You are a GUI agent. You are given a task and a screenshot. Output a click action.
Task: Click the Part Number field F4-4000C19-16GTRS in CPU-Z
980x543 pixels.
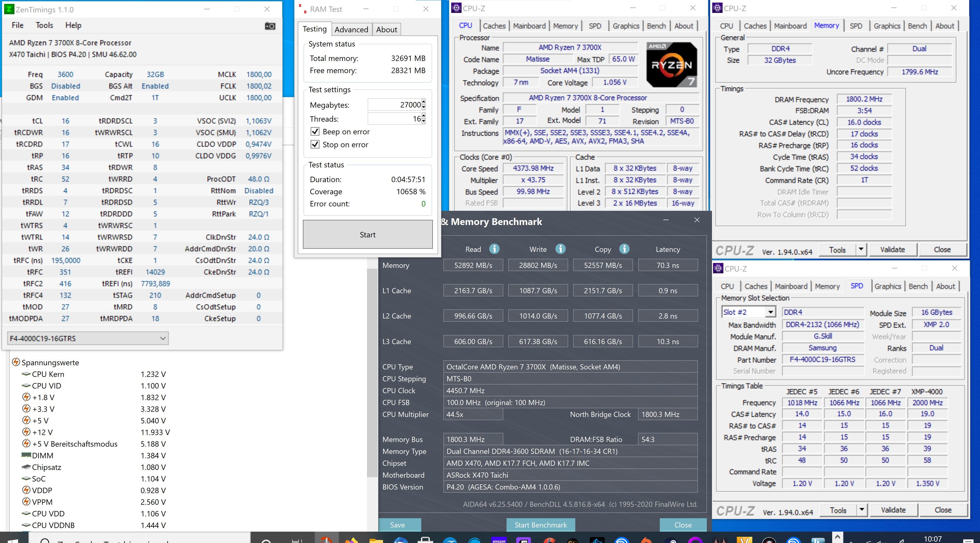tap(823, 359)
